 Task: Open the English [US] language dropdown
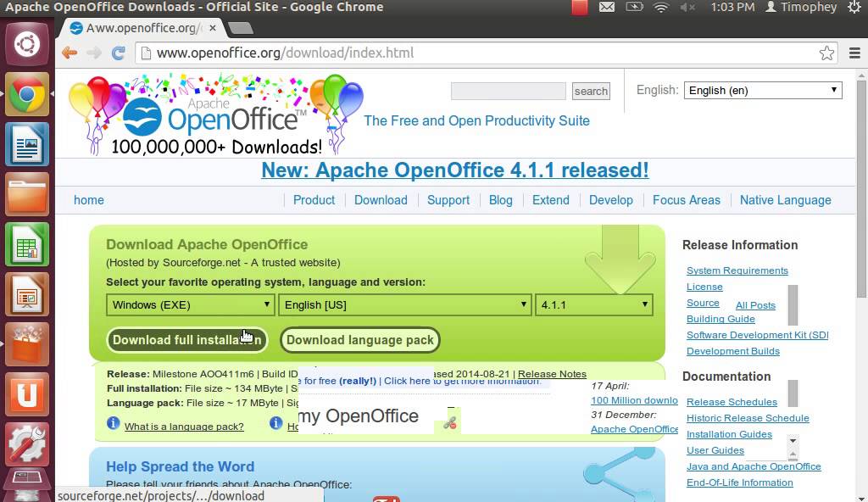click(x=404, y=304)
